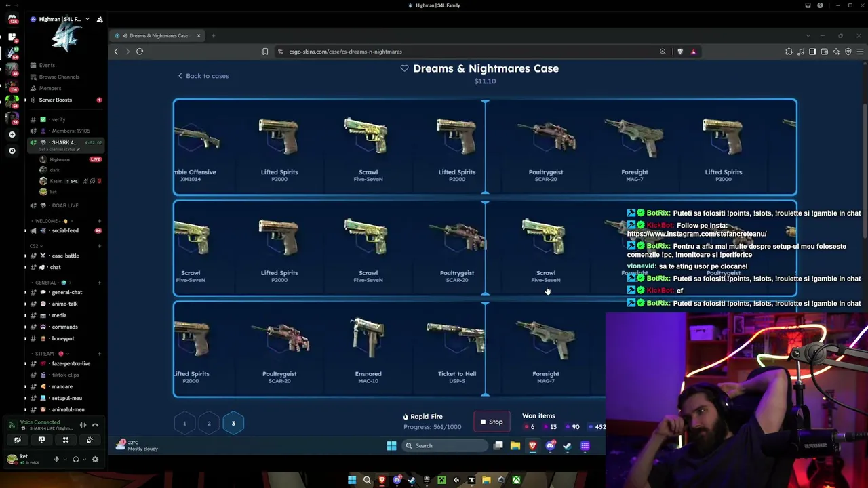Open browser tab search chevron

tap(808, 35)
